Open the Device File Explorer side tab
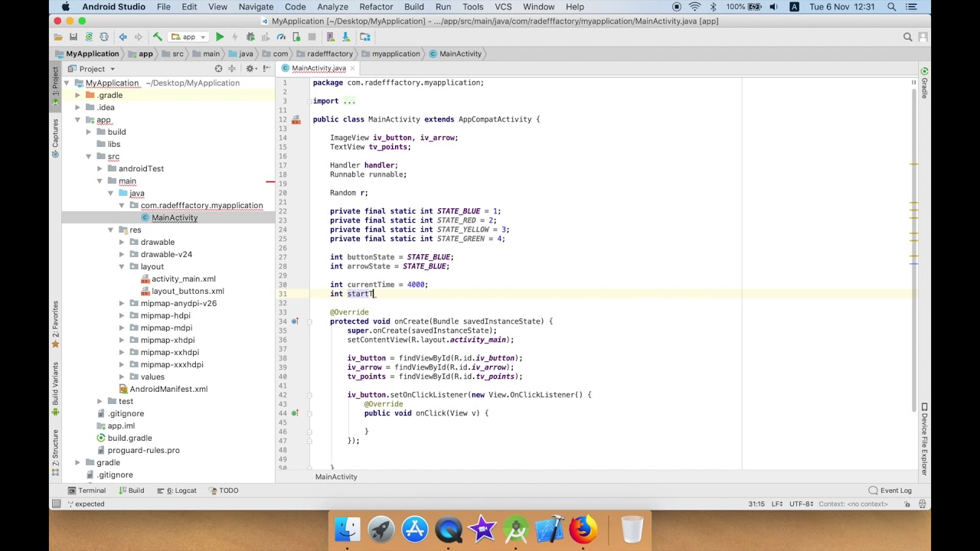980x551 pixels. point(924,440)
